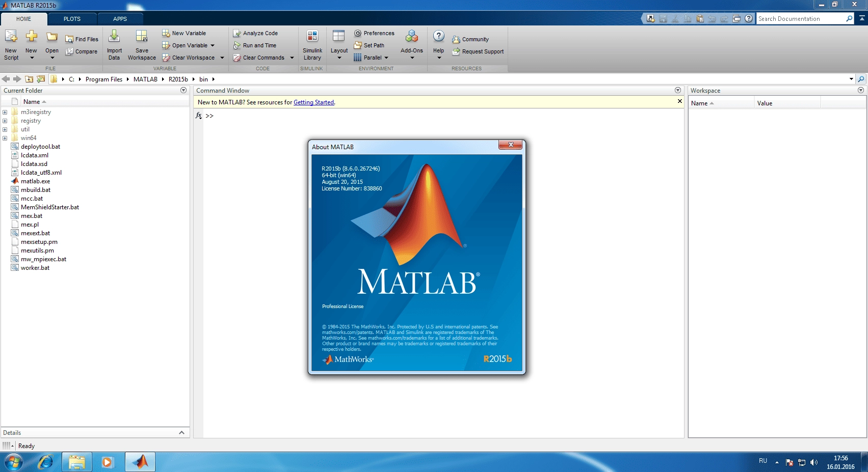Open Internet Explorer from taskbar

click(x=45, y=462)
